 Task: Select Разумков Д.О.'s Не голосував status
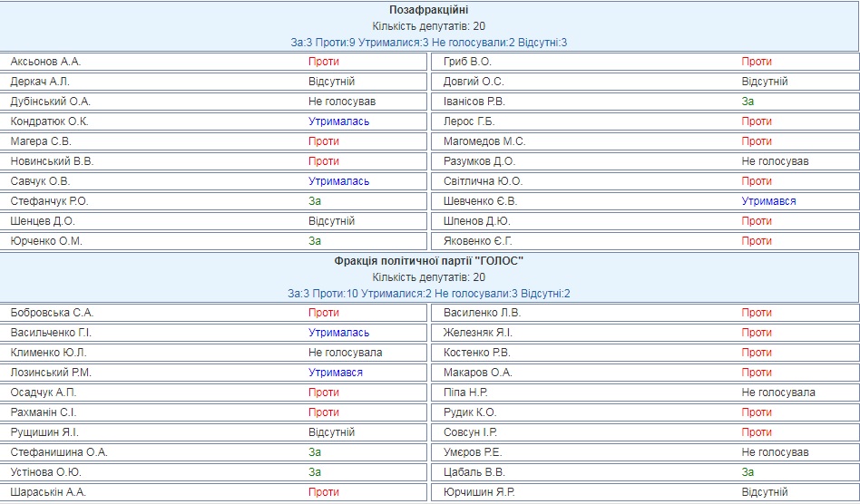[776, 161]
